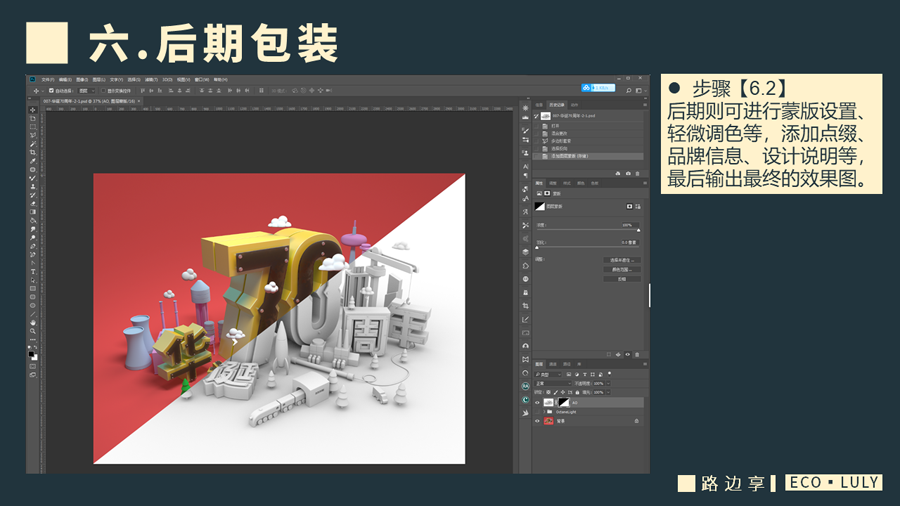
Task: Open the workspace switcher icon
Action: pos(639,91)
